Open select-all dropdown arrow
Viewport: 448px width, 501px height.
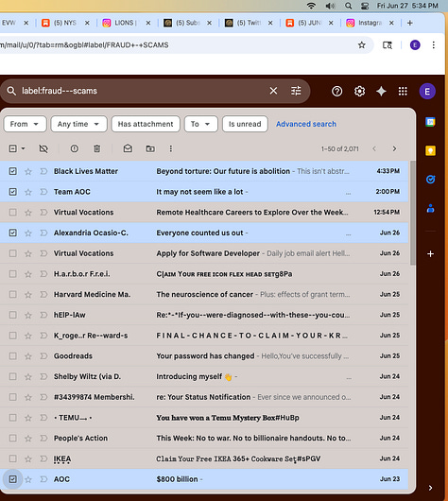point(23,148)
